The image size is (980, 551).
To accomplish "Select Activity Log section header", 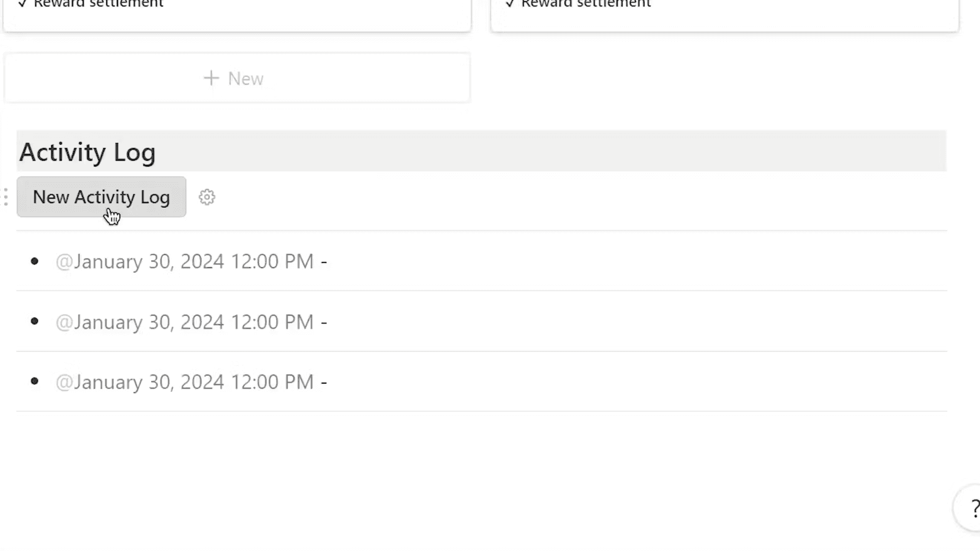I will coord(87,152).
